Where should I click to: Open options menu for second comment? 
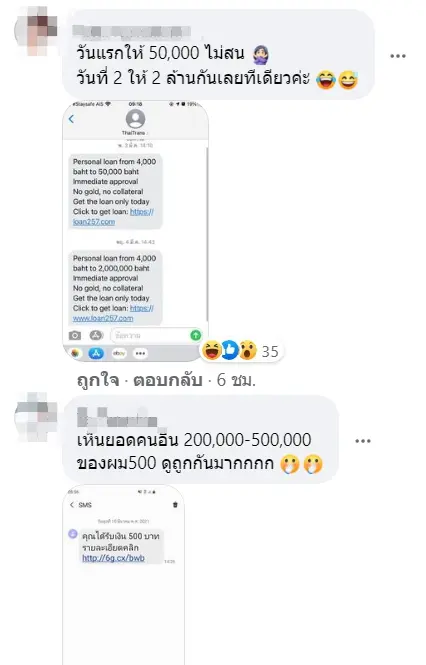pyautogui.click(x=363, y=441)
